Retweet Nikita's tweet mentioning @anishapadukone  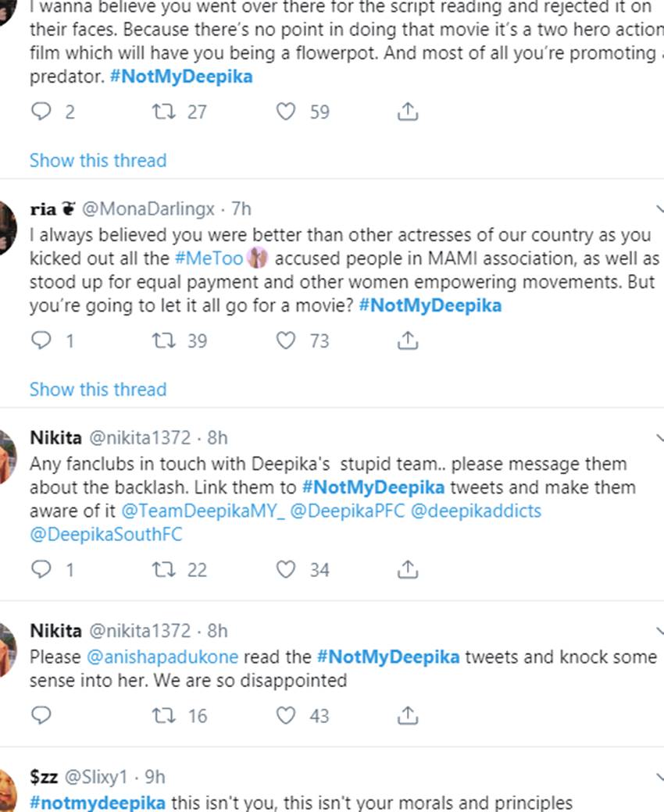[163, 715]
